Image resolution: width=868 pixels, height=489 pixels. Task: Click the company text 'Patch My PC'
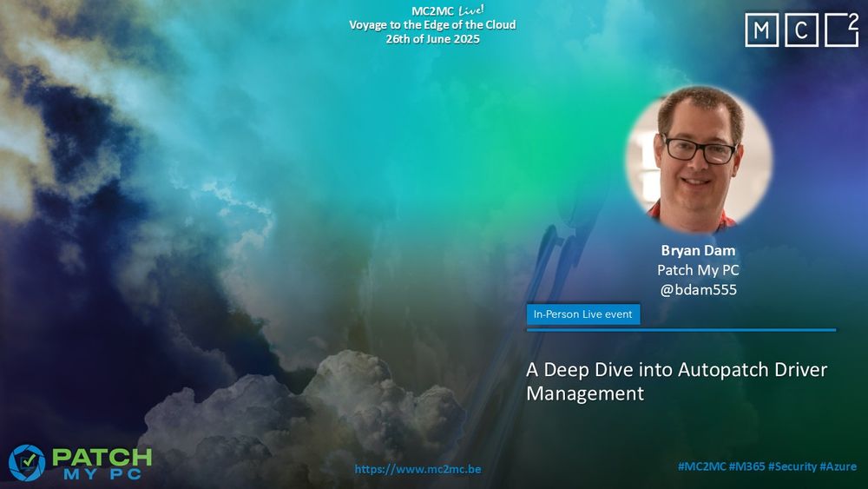coord(698,270)
